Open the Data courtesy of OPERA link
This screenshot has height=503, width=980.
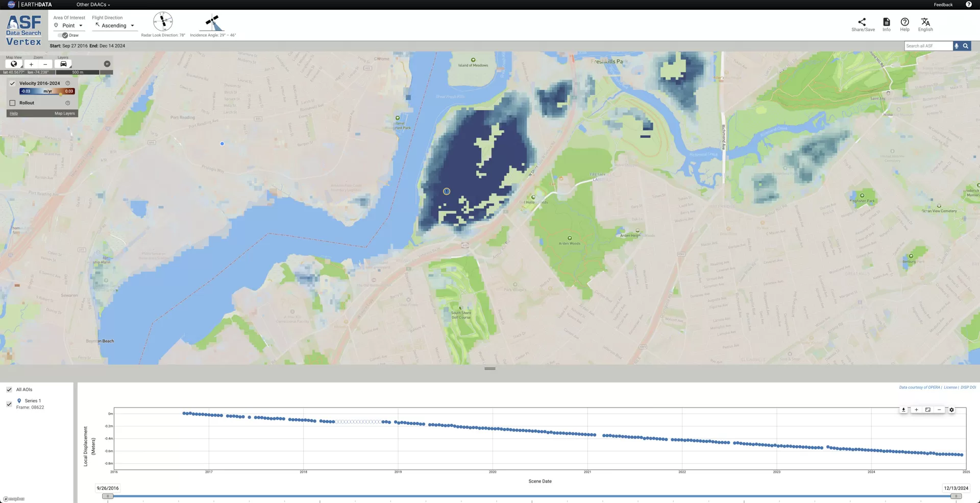coord(919,387)
